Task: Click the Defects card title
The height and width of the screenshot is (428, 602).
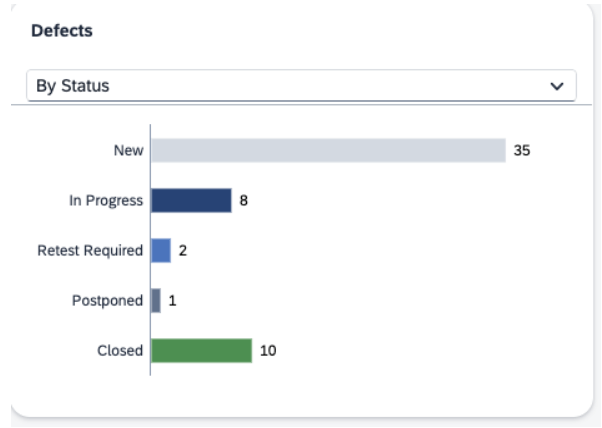Action: click(x=62, y=31)
